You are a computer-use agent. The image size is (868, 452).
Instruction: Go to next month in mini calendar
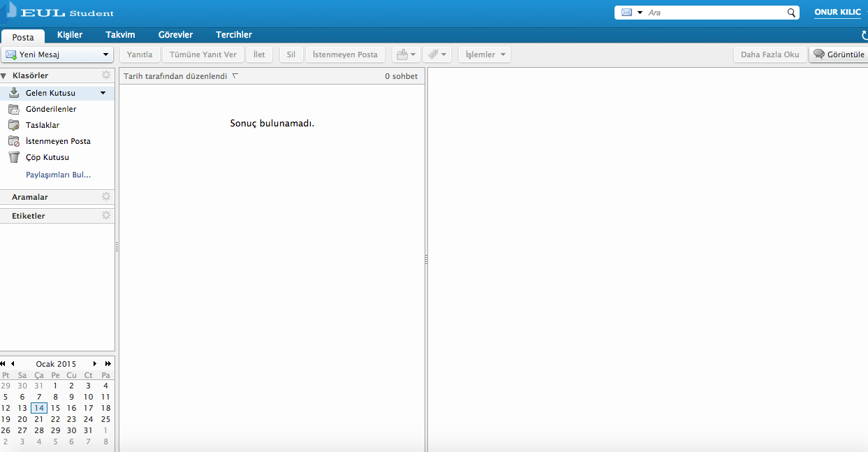click(95, 364)
